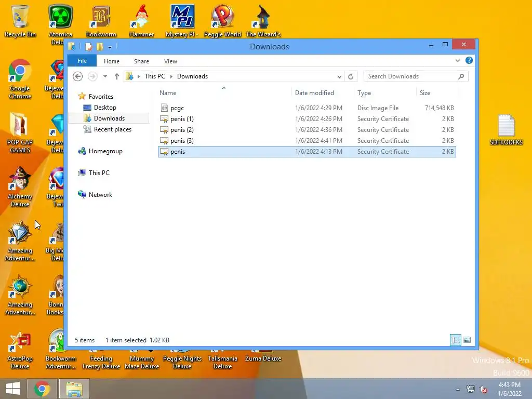Select the file dated 1/6/2022 4:26 PM

(x=307, y=119)
